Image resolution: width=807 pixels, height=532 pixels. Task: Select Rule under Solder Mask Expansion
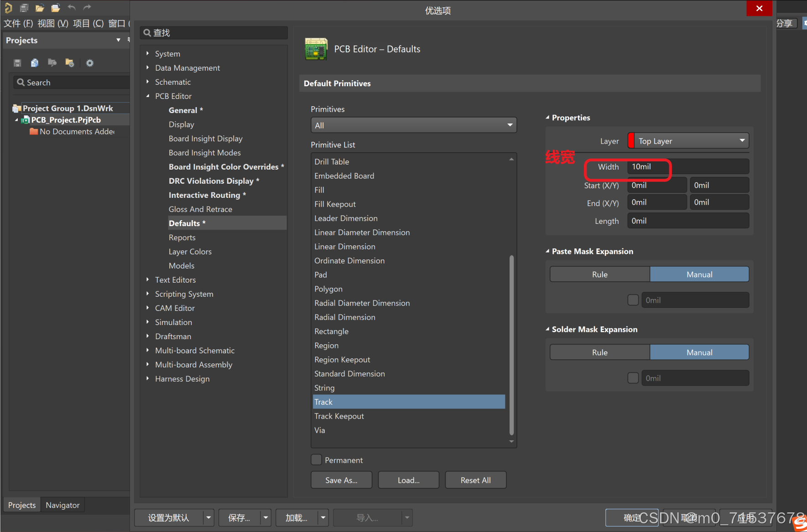click(600, 352)
